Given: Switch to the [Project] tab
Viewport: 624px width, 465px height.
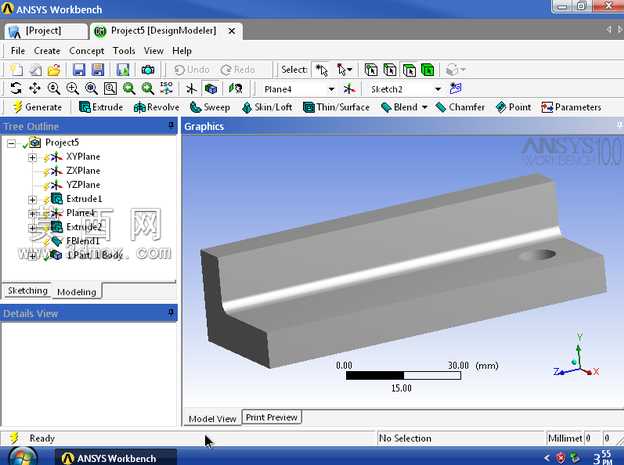Looking at the screenshot, I should [46, 31].
